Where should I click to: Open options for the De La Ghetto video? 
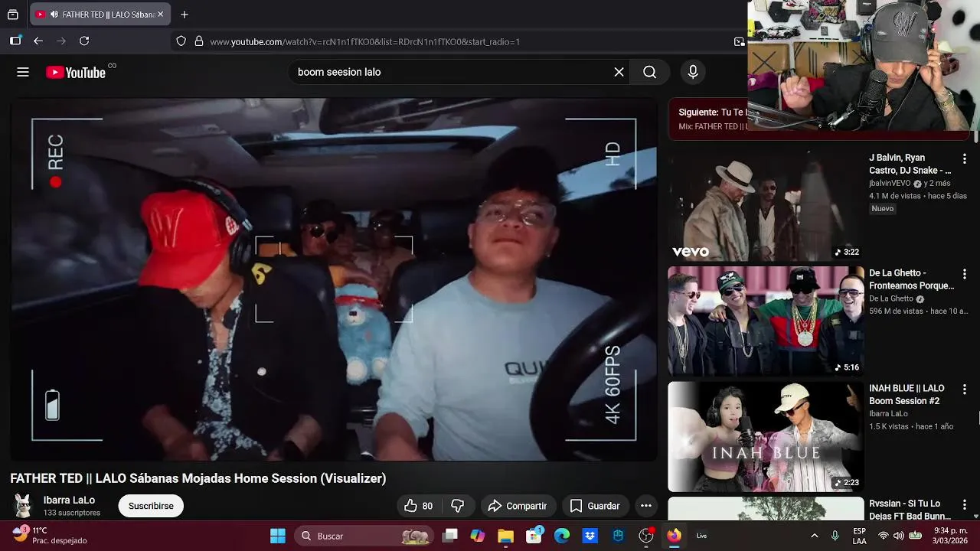pos(965,274)
